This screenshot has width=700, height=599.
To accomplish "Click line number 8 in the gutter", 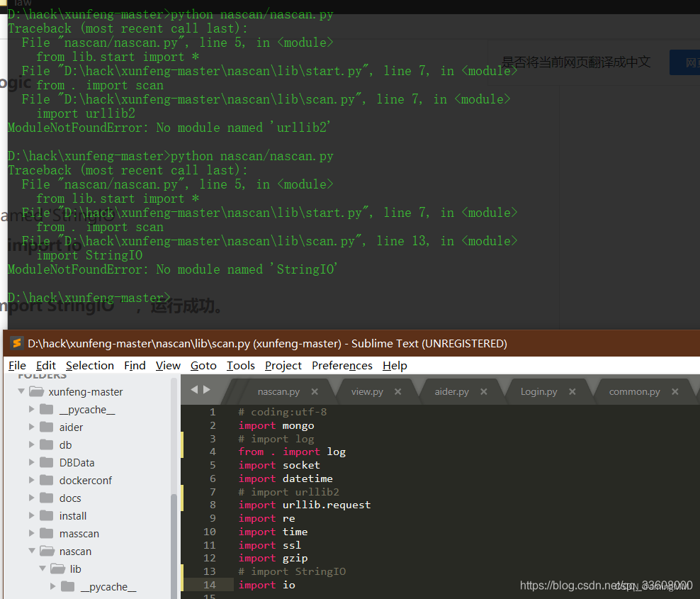I will tap(213, 505).
